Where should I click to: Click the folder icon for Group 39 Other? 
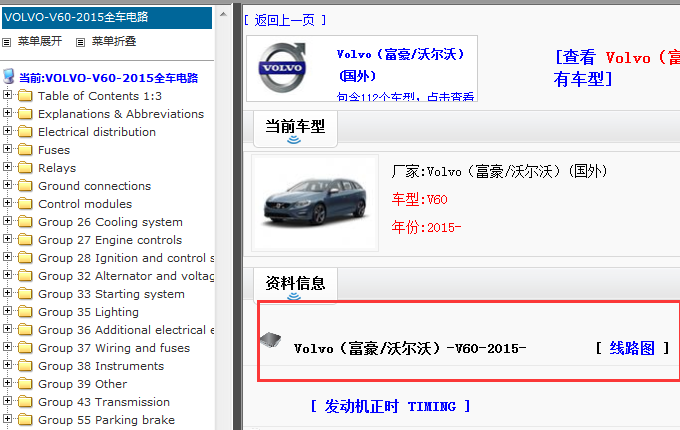pos(25,384)
